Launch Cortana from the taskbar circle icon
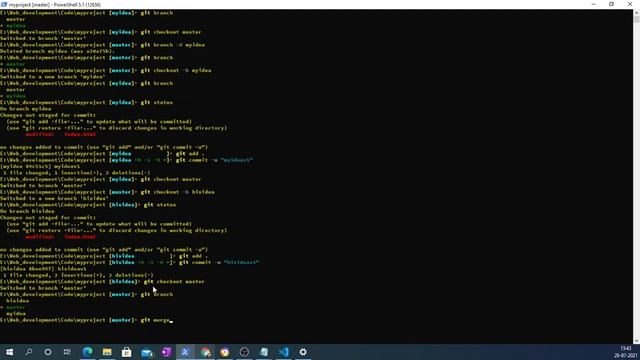Viewport: 640px width, 360px height. (48, 352)
